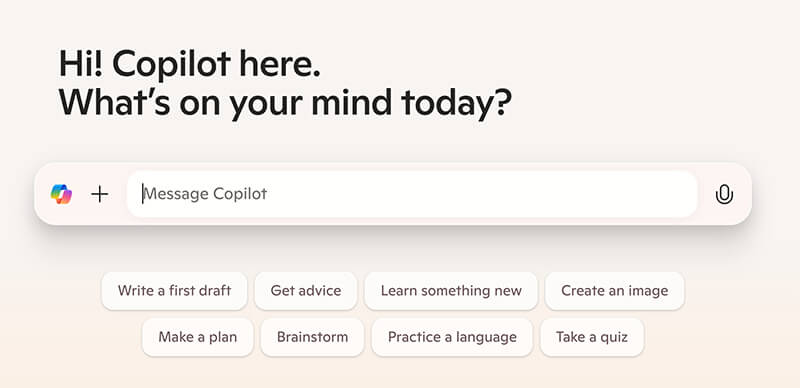Select the Make a plan chip
The image size is (800, 388).
pyautogui.click(x=197, y=337)
